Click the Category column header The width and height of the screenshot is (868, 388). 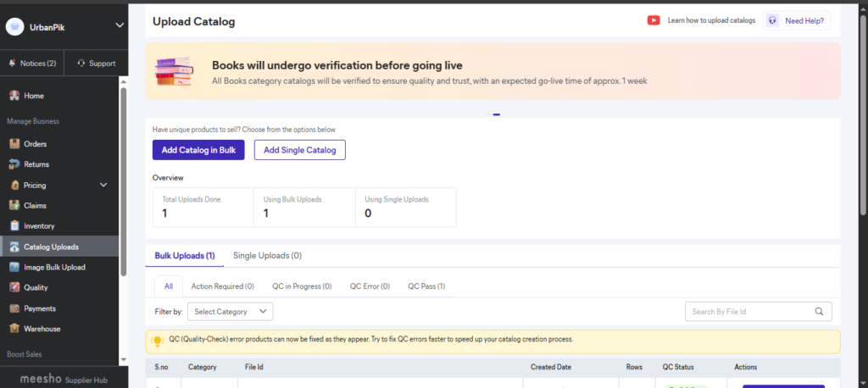pos(202,367)
